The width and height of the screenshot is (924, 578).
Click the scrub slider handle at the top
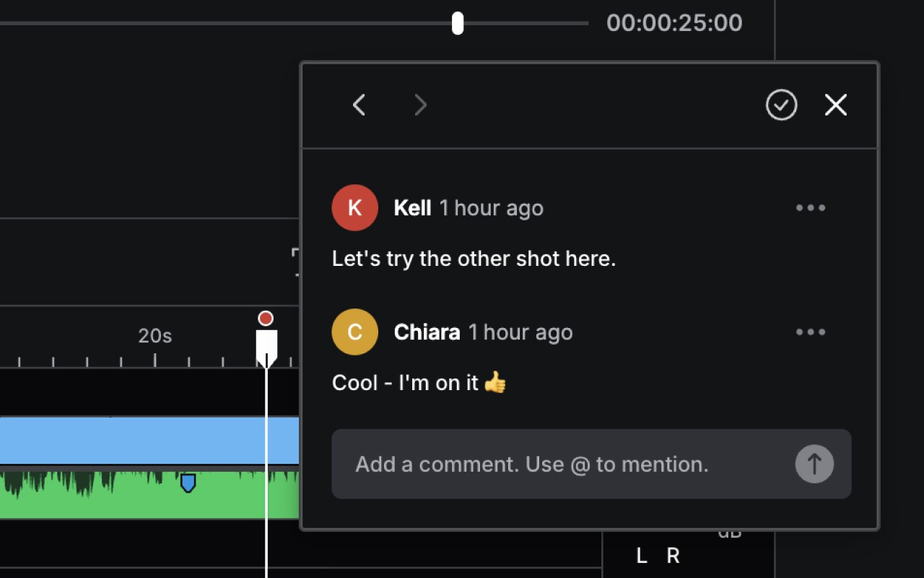[x=458, y=23]
